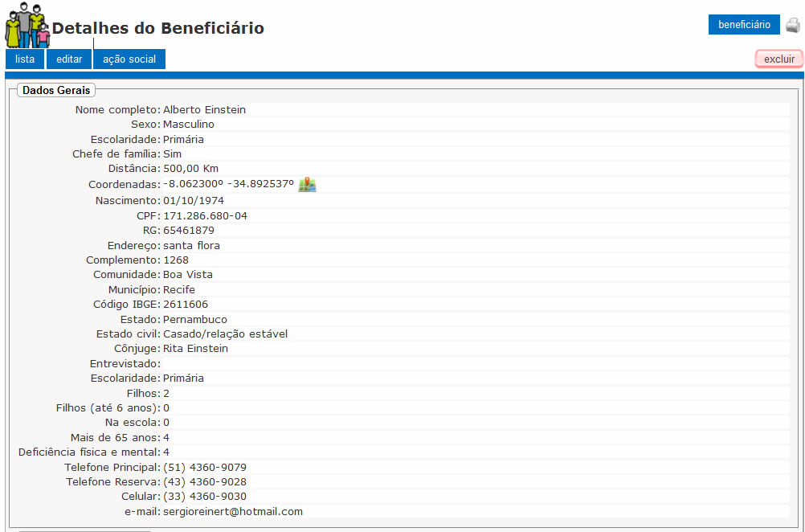Click the Estado value Pernambuco
The height and width of the screenshot is (532, 805).
[195, 319]
